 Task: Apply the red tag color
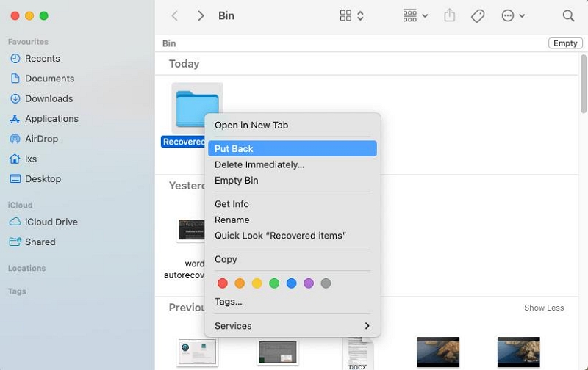[x=223, y=283]
